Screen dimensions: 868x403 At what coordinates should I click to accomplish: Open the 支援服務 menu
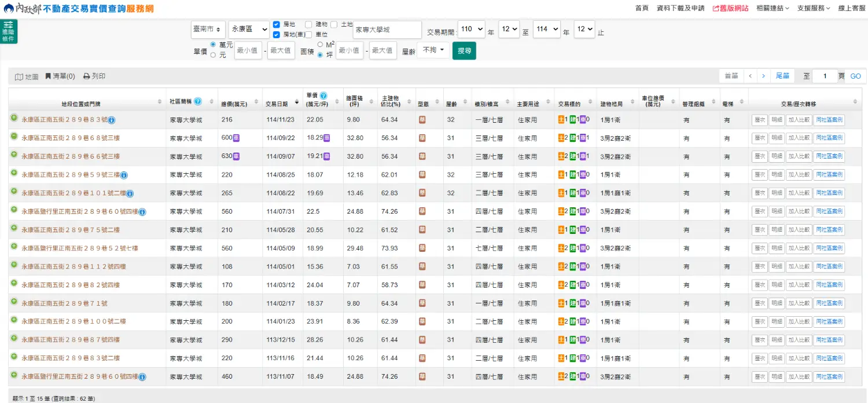coord(813,8)
